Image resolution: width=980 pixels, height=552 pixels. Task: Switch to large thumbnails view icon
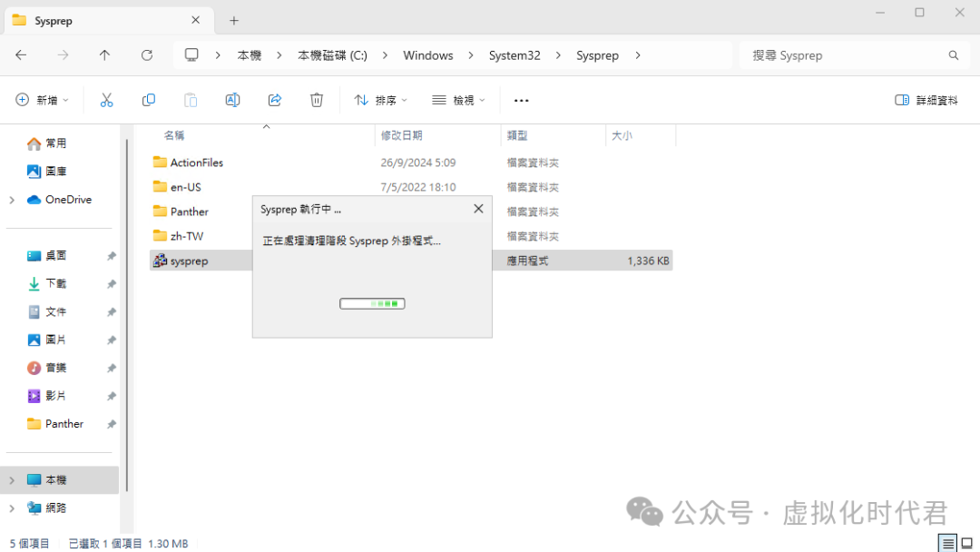(x=967, y=543)
